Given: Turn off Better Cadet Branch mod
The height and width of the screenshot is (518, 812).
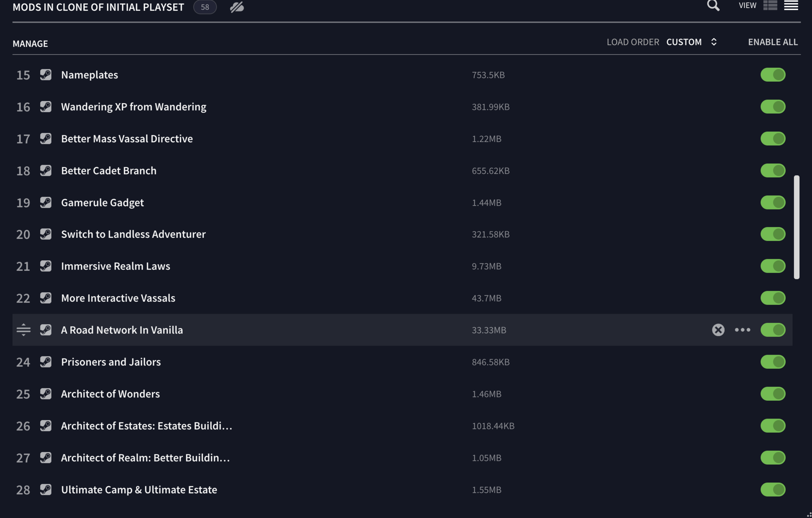Looking at the screenshot, I should (773, 170).
